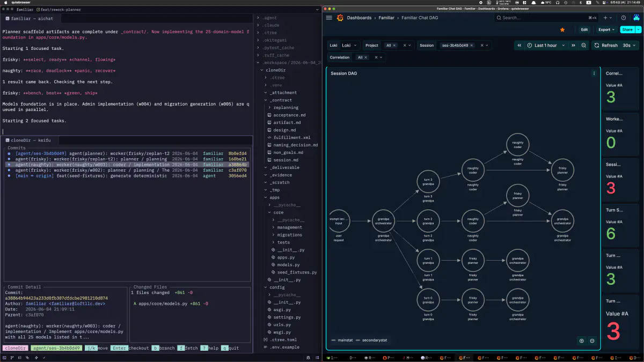Open the Correlation variable dropdown chevron
This screenshot has height=362, width=644.
pos(382,57)
